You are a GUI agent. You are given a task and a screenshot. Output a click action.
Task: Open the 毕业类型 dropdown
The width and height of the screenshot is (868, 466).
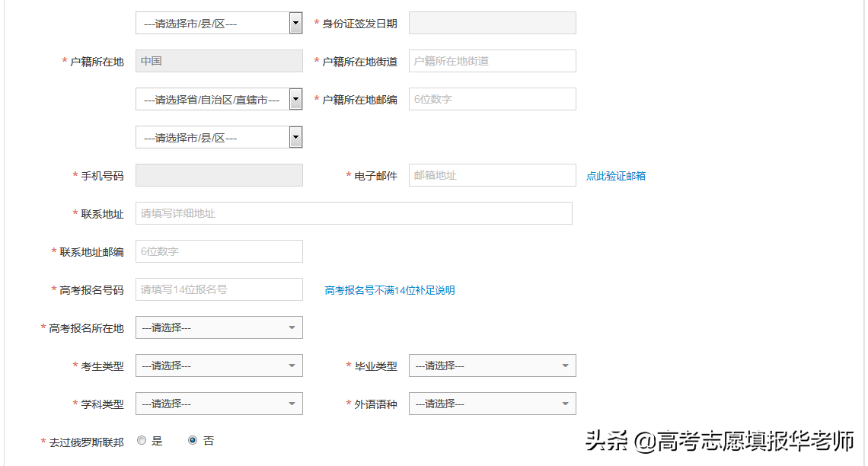[492, 365]
